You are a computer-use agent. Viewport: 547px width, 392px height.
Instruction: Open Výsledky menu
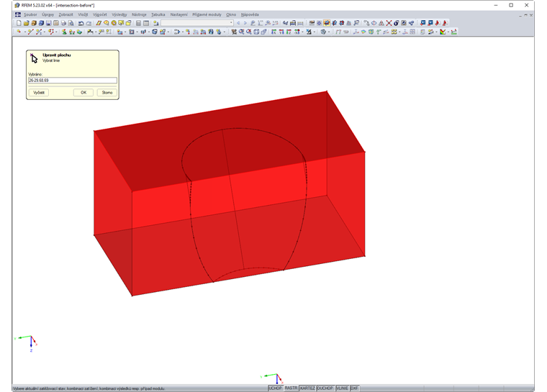[x=119, y=14]
